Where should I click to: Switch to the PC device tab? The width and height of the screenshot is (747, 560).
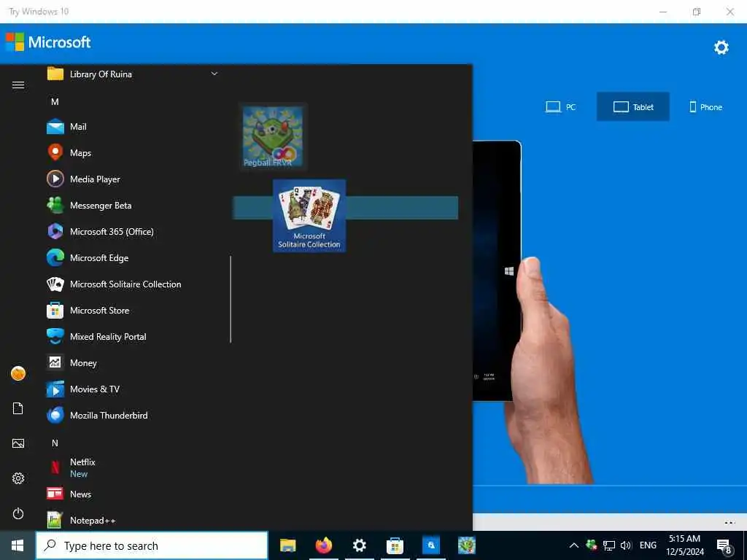(561, 106)
